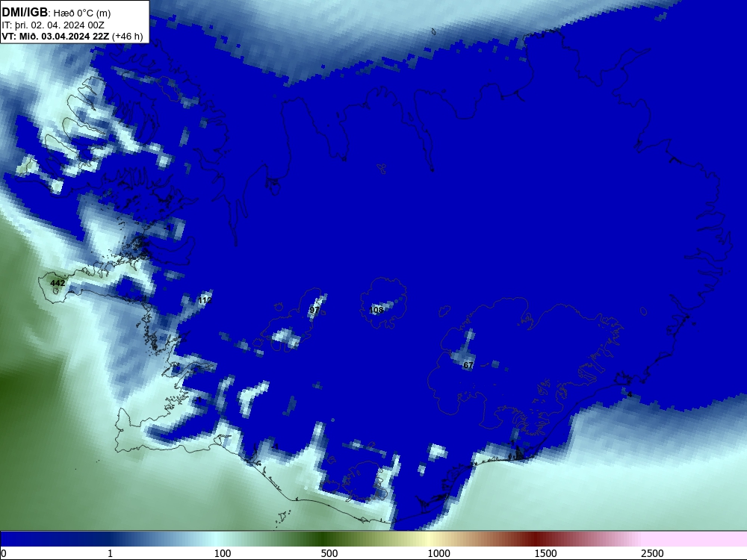
Task: Click the 0 label on the color scale
Action: (4, 553)
